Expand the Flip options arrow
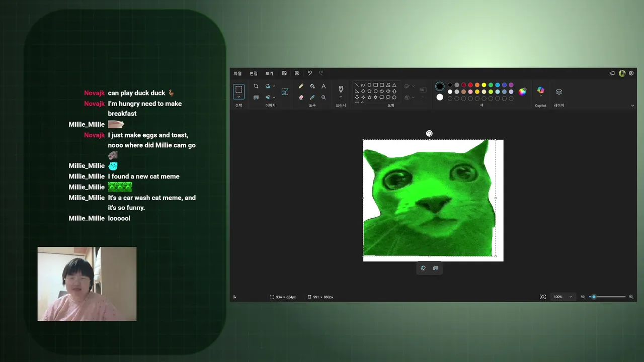 coord(274,97)
